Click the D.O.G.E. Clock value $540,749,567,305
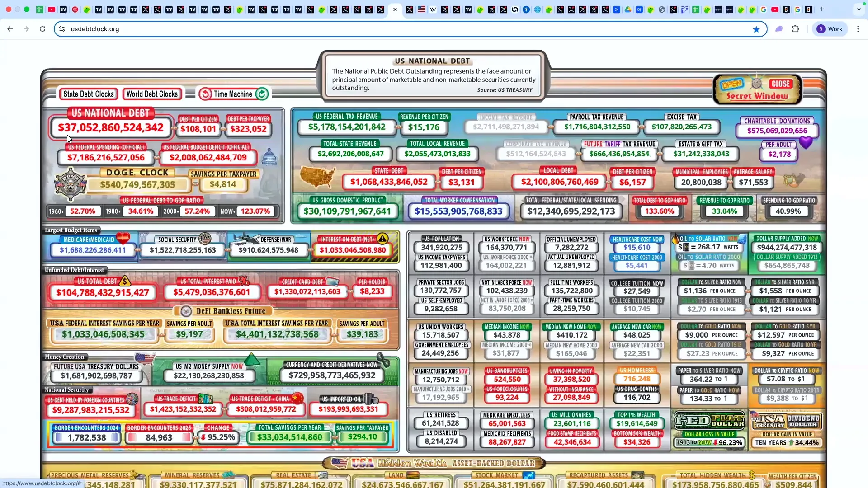 (137, 184)
